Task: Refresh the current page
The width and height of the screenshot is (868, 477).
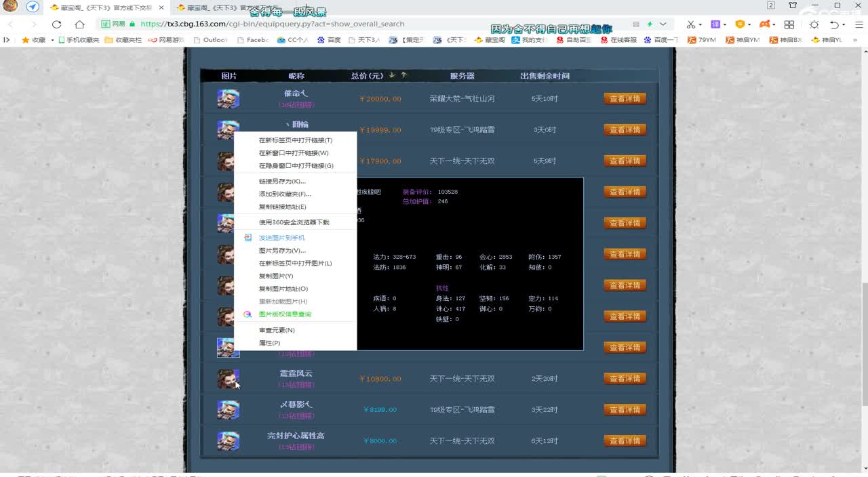Action: click(x=56, y=23)
